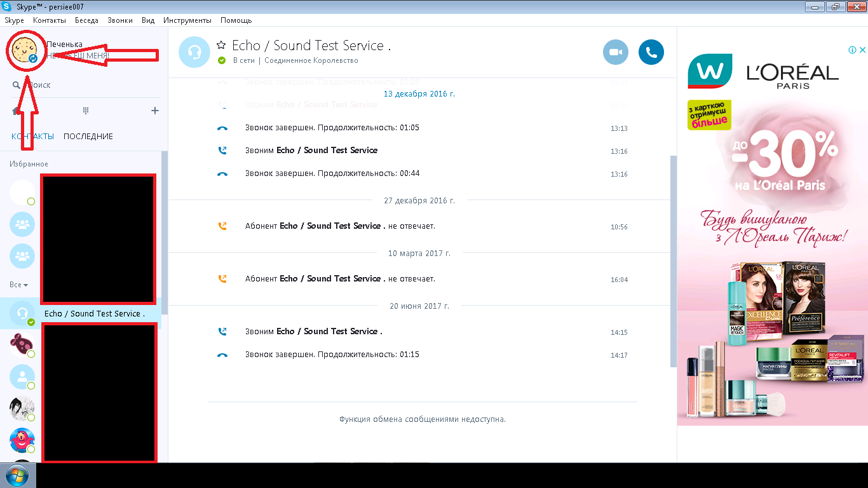Click the missed call icon at 10:56
The width and height of the screenshot is (868, 488).
coord(222,226)
